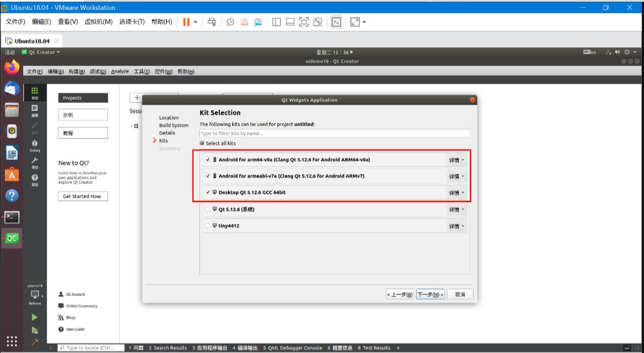
Task: Open the Debug mode in Qt sidebar
Action: pos(35,145)
